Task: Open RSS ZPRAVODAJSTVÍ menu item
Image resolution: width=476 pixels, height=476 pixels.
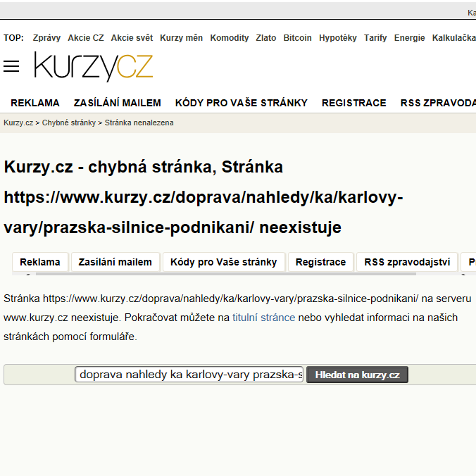Action: [438, 103]
